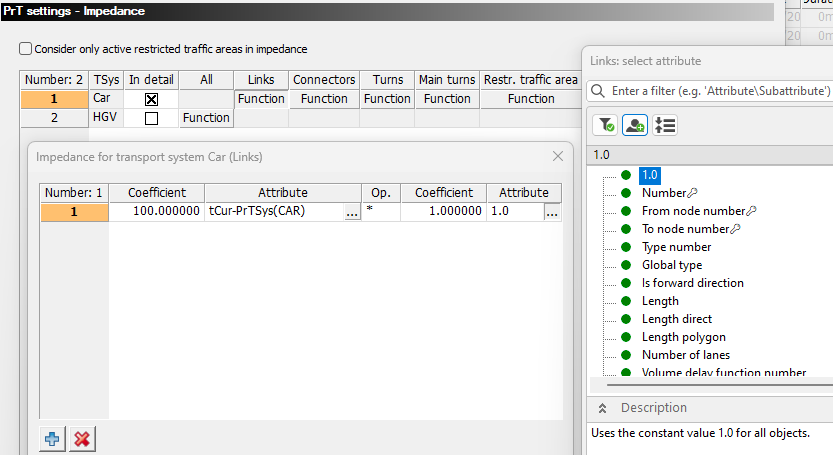Click the horizontal scrollbar in attribute list

point(720,385)
